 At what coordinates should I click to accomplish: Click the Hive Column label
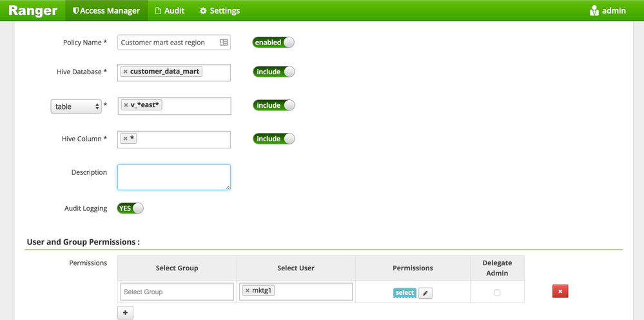click(x=84, y=139)
